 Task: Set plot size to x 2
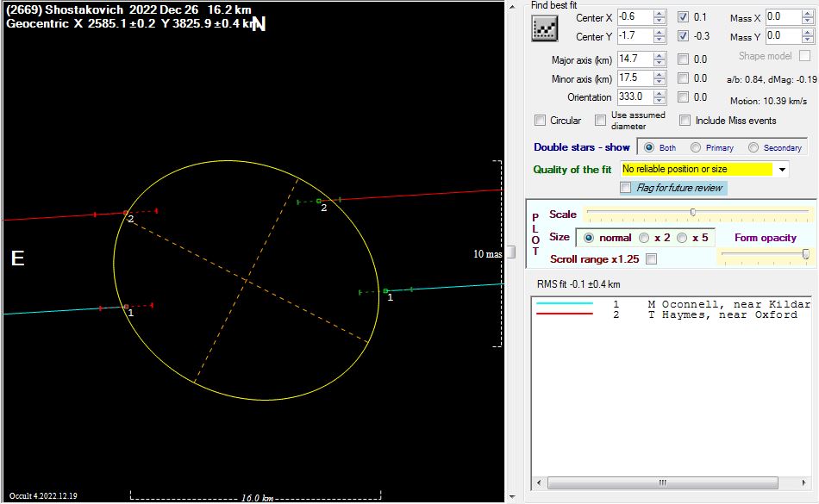[644, 237]
